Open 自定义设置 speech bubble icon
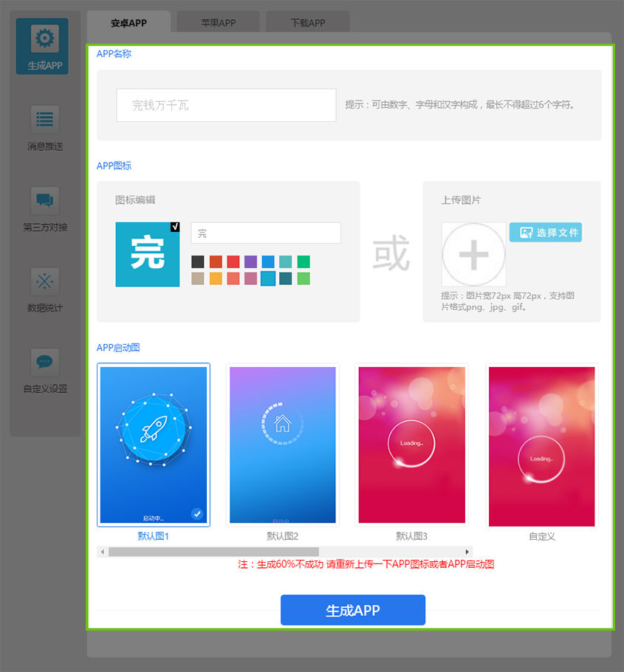Image resolution: width=624 pixels, height=672 pixels. pyautogui.click(x=44, y=362)
